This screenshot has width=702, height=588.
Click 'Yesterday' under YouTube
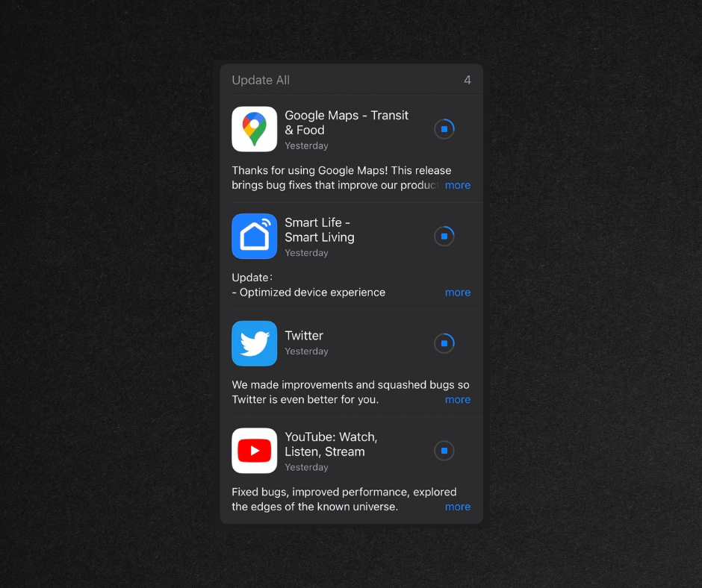pos(307,467)
